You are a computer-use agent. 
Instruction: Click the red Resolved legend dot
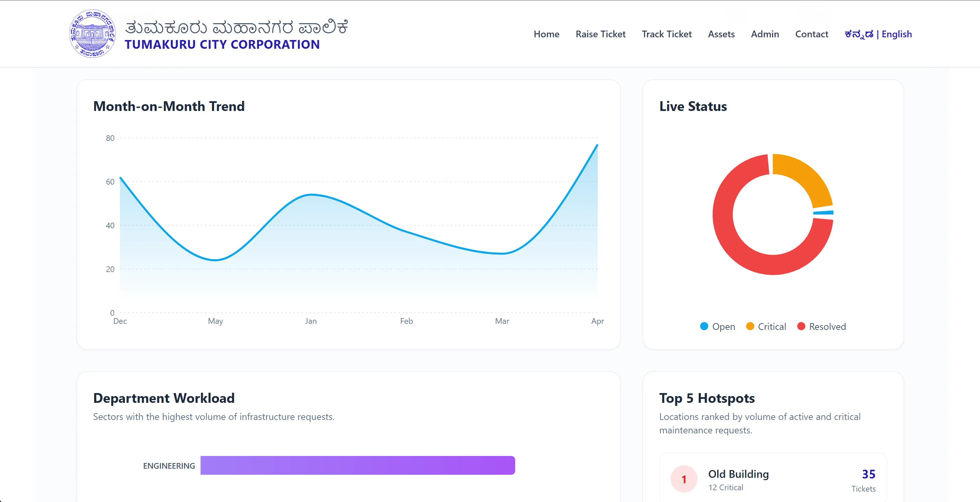[801, 326]
